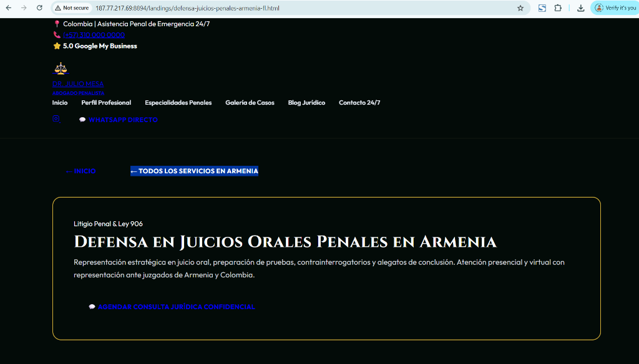Click the 5.0 Google My Business text
The height and width of the screenshot is (364, 639).
100,46
